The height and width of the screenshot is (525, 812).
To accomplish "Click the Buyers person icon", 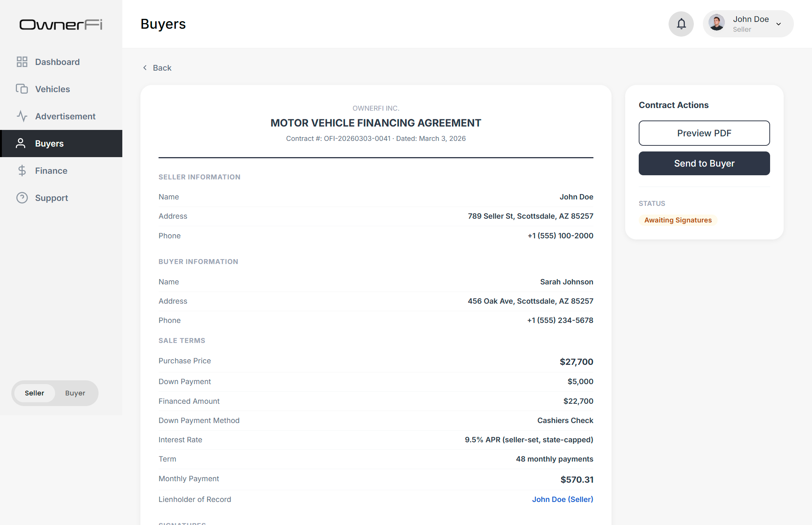I will coord(21,144).
